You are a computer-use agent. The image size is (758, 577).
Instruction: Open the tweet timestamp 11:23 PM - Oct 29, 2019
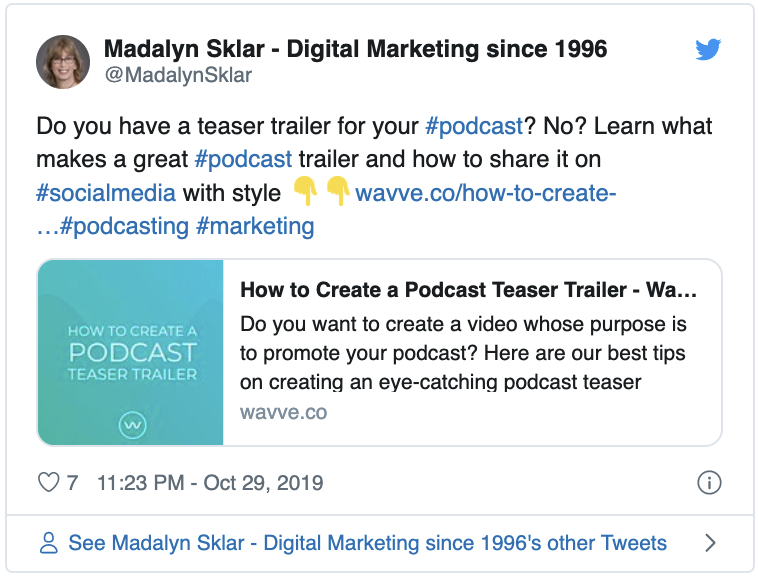click(x=210, y=483)
